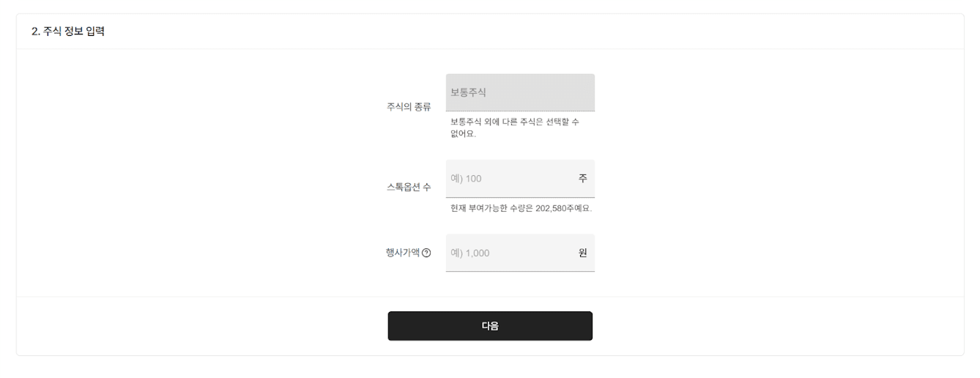
Task: Click the 주식의 종류 field label
Action: 409,107
